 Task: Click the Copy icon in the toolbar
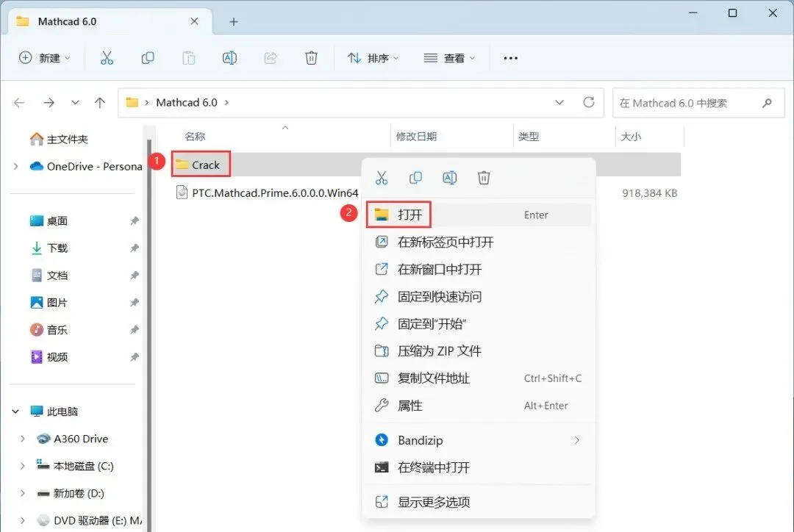pyautogui.click(x=147, y=58)
